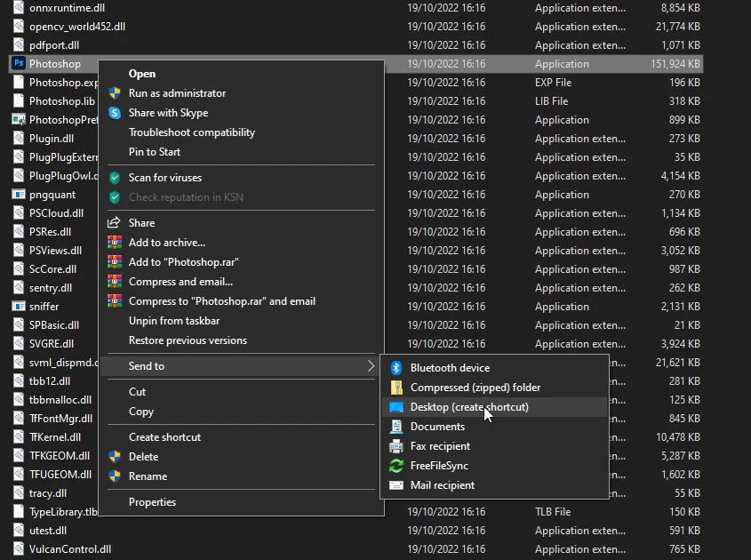
Task: Send to Documents
Action: (494, 427)
